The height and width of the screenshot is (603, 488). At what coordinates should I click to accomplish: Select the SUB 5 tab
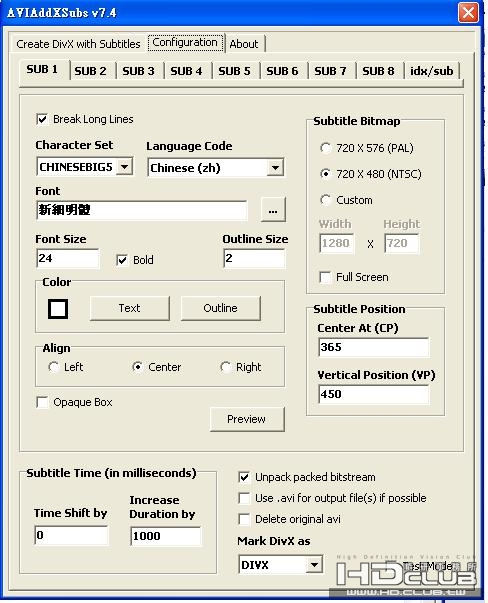234,71
